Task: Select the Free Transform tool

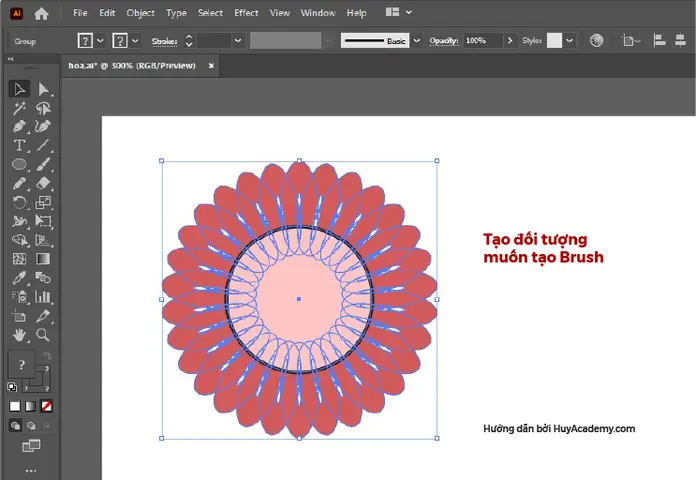Action: tap(43, 221)
